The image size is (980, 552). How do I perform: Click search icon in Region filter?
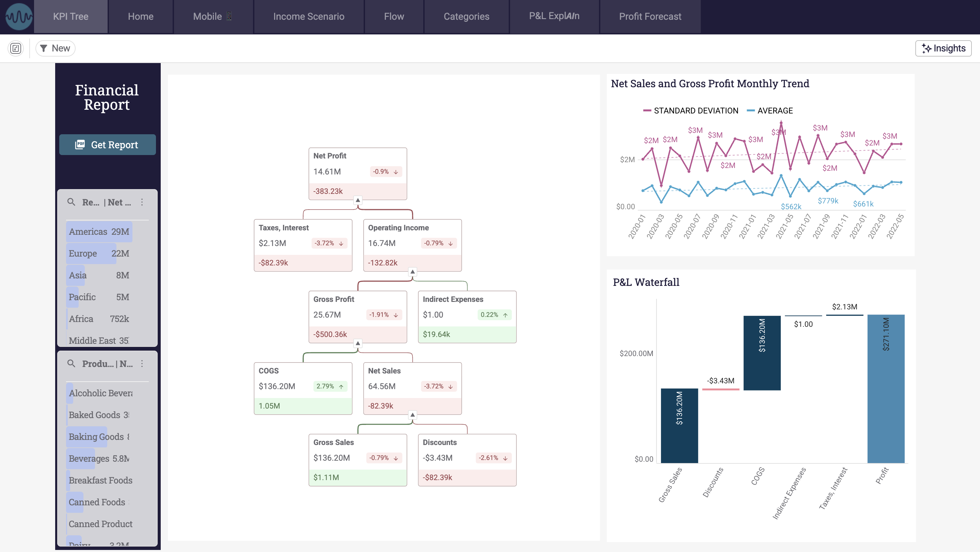(71, 202)
